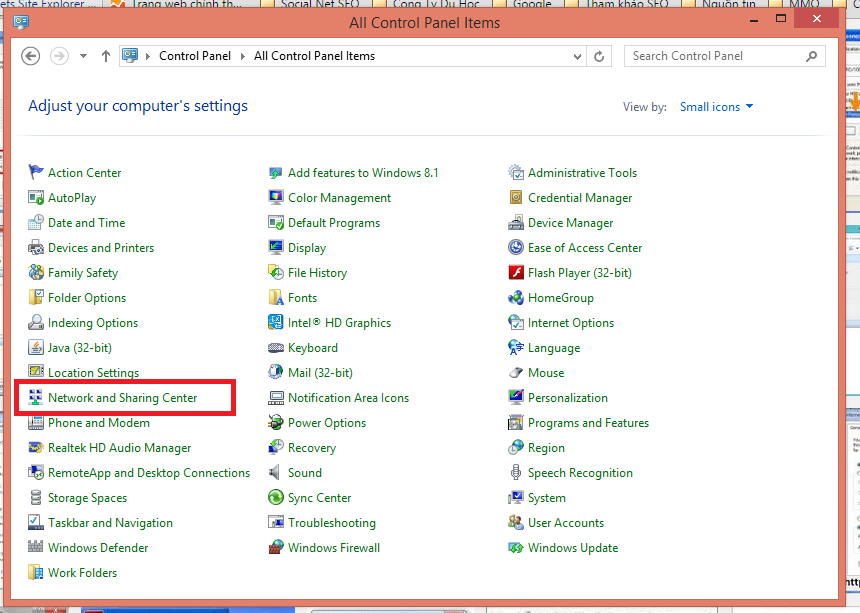Expand the chevron after Control Panel breadcrumb
This screenshot has width=860, height=613.
pos(242,56)
